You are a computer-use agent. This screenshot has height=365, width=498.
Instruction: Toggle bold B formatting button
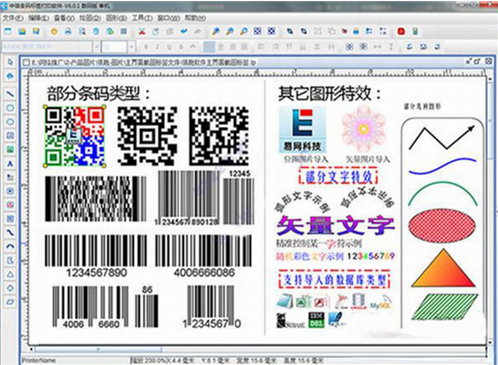point(146,47)
